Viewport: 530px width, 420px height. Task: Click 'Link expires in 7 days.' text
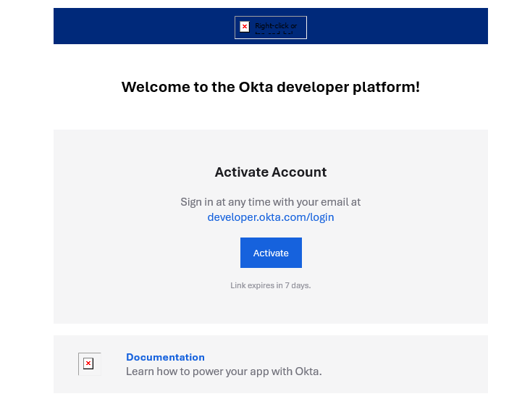pyautogui.click(x=270, y=285)
